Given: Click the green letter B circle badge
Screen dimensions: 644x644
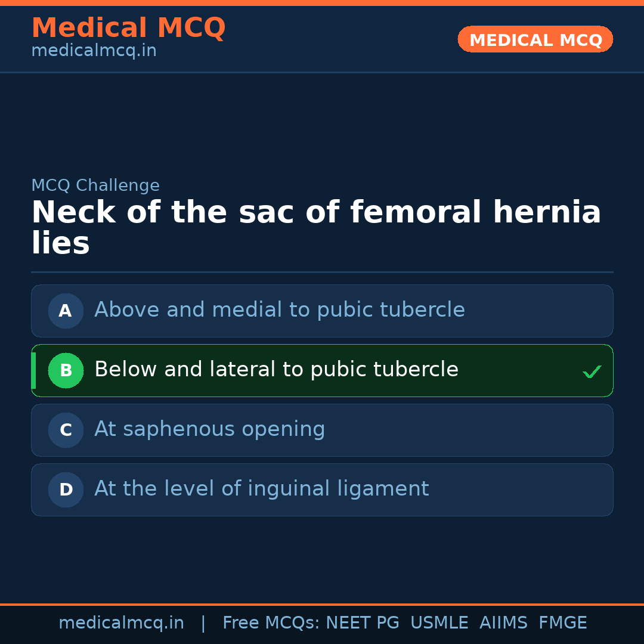Looking at the screenshot, I should pos(66,370).
